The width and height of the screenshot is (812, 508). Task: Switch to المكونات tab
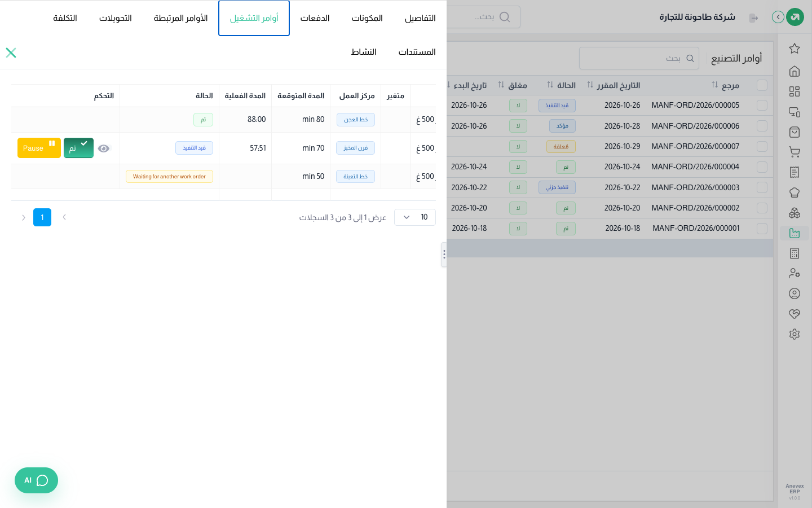(x=367, y=18)
